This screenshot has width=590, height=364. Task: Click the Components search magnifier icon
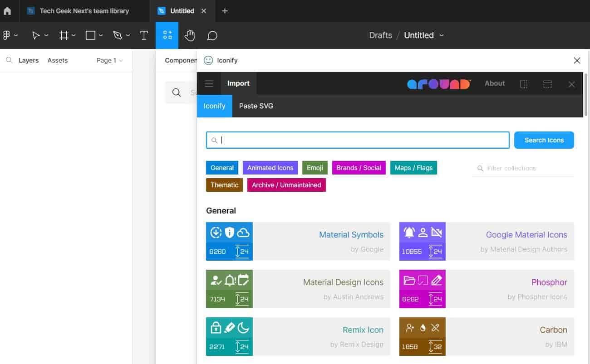click(x=177, y=93)
